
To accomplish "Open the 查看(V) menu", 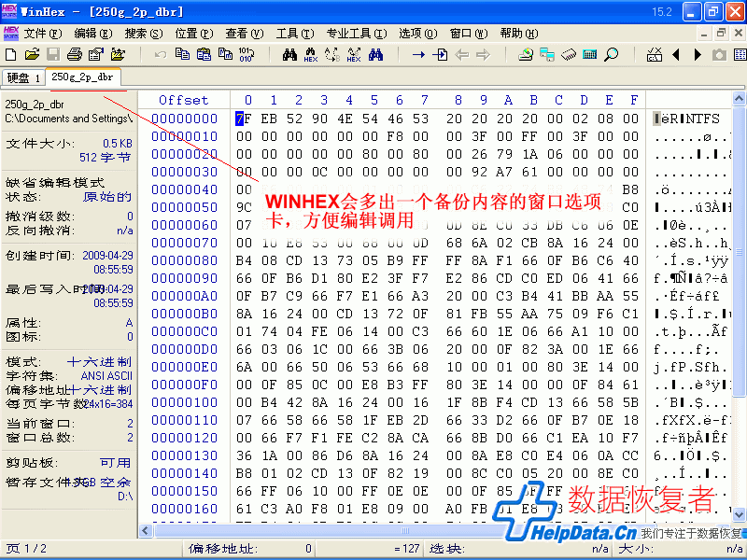I will 245,34.
